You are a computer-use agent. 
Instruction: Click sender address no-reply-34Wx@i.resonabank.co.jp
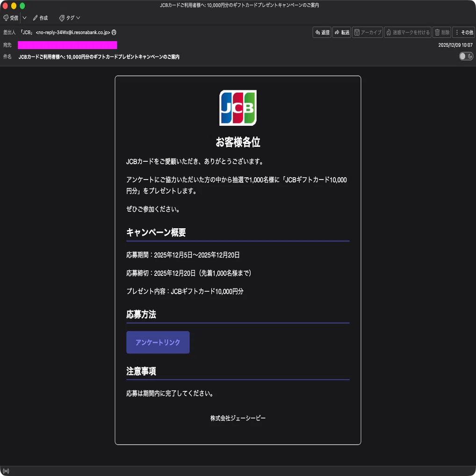click(x=73, y=32)
